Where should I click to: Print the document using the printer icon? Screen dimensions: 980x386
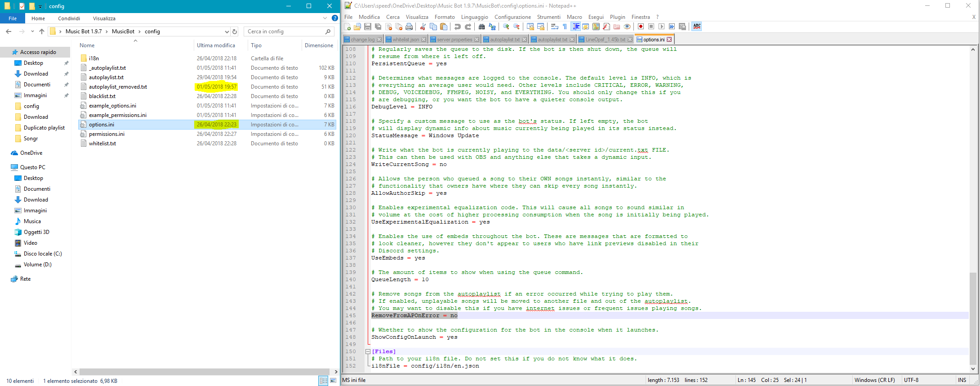point(409,27)
